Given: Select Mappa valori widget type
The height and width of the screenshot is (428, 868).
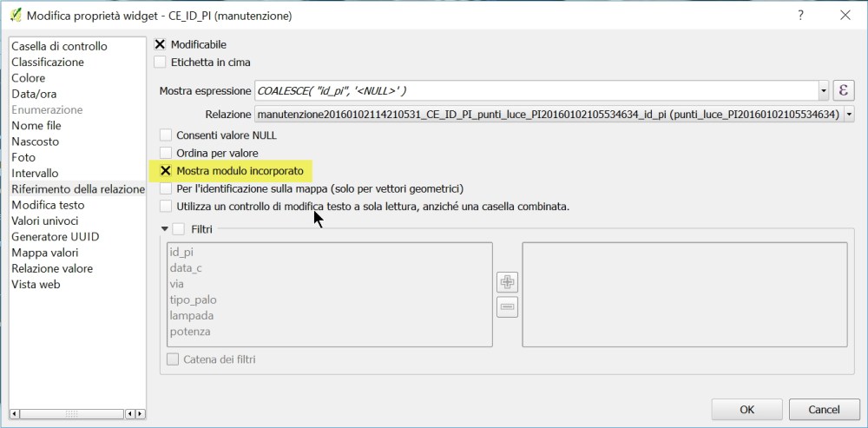Looking at the screenshot, I should 45,253.
